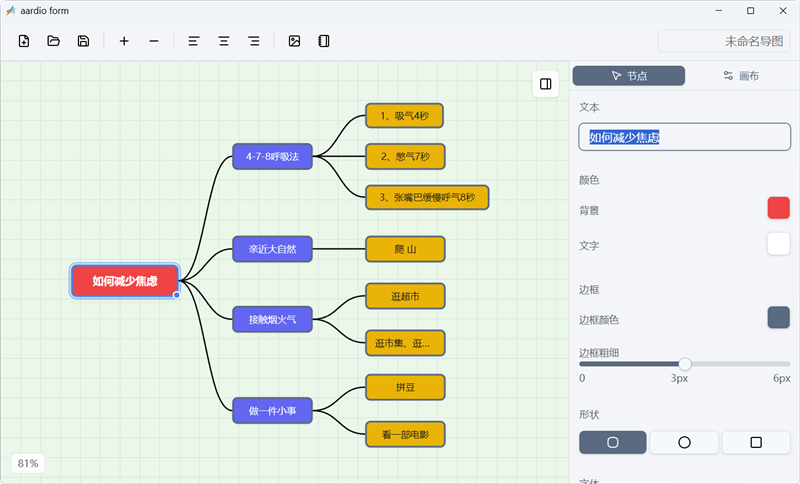800x484 pixels.
Task: Add a node with the plus icon
Action: [124, 41]
